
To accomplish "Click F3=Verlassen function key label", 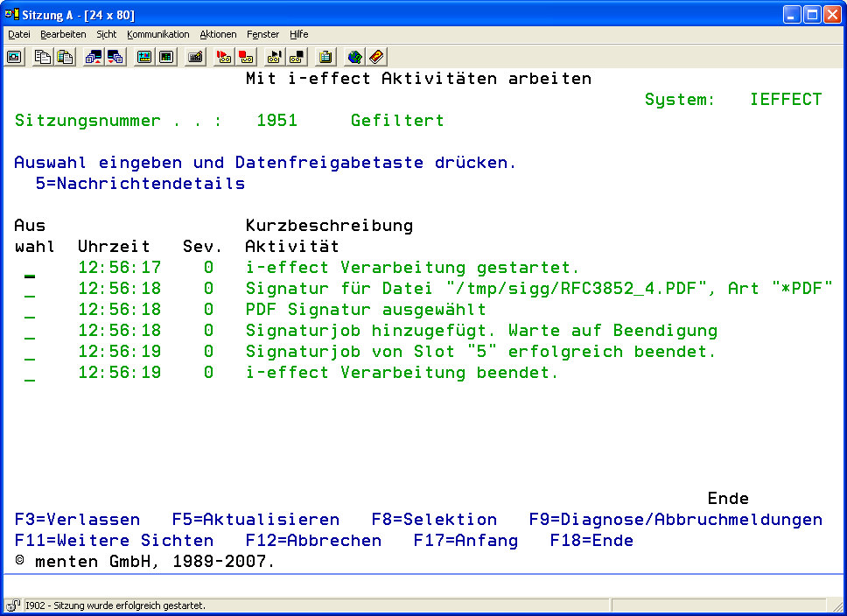I will (x=77, y=520).
